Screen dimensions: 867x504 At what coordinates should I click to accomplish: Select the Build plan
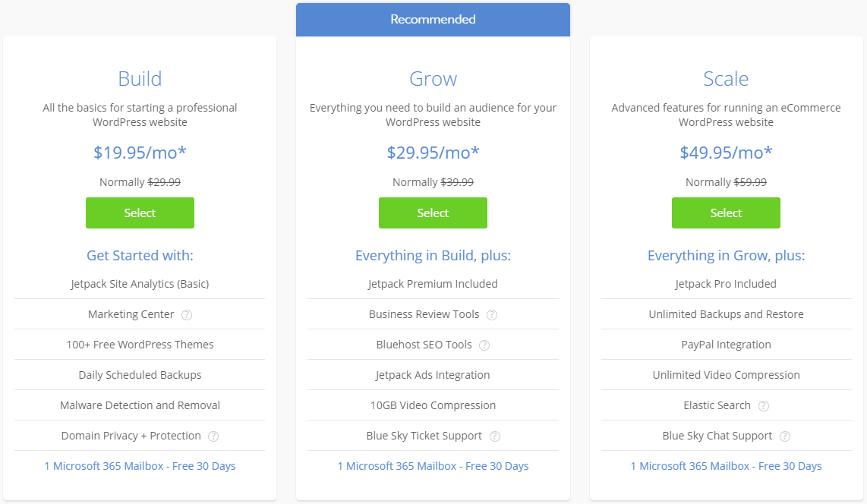tap(140, 213)
